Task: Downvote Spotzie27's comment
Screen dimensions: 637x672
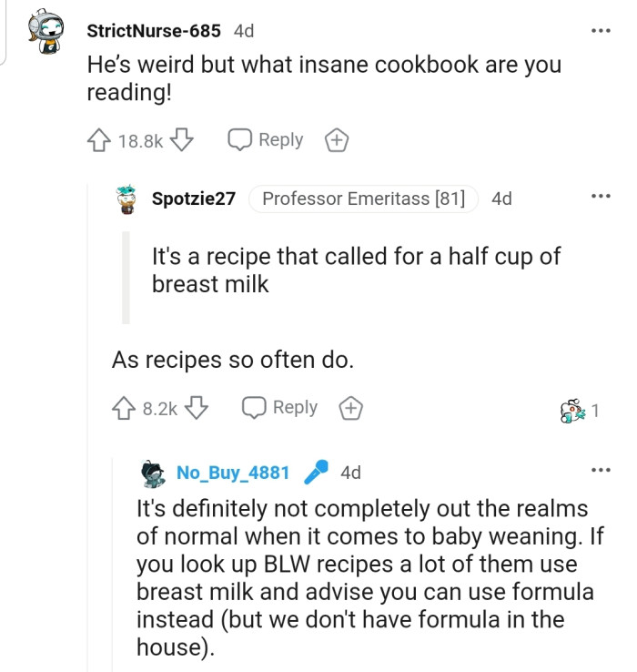Action: [x=195, y=408]
